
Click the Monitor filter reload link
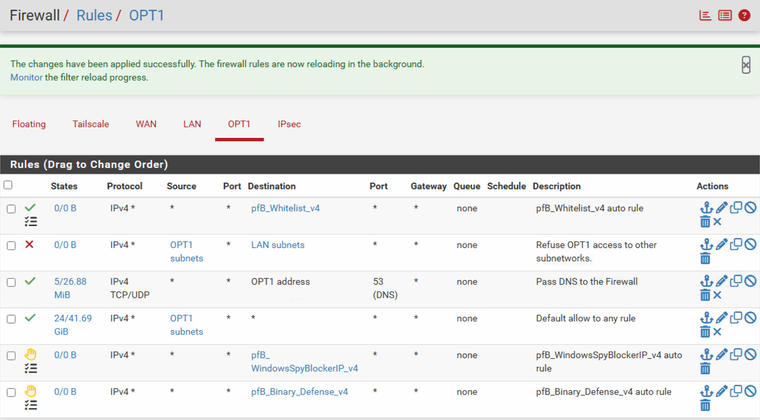(x=26, y=77)
